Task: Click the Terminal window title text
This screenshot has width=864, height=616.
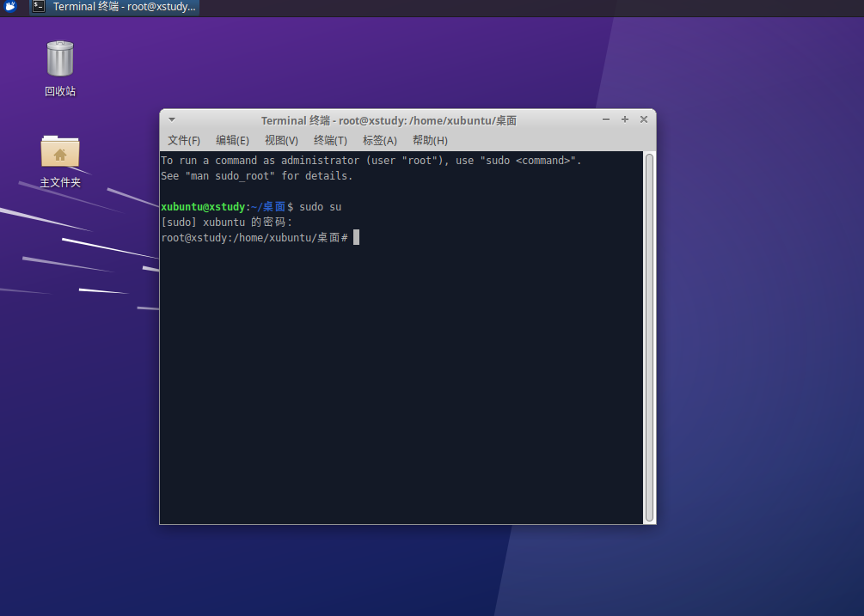Action: pos(389,120)
